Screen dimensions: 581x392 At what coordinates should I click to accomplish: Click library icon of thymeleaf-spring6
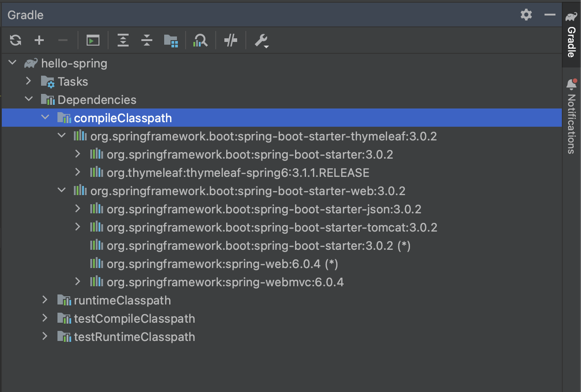pyautogui.click(x=97, y=172)
